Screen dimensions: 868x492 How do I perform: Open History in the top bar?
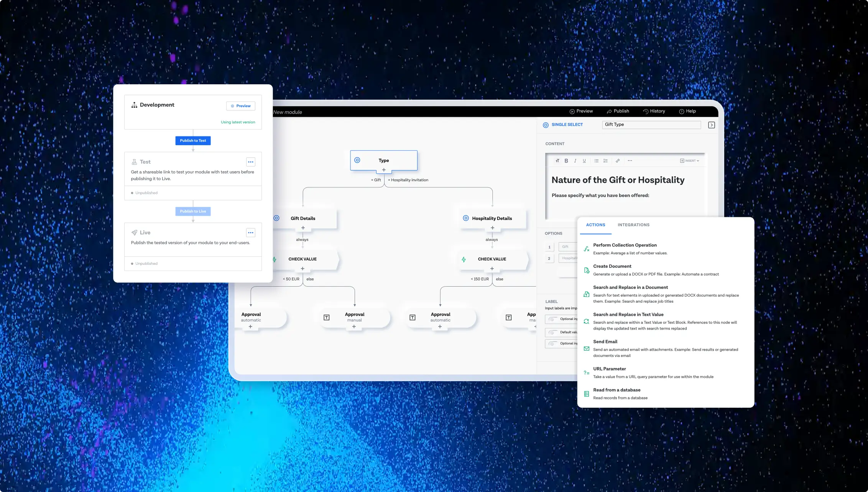click(654, 111)
